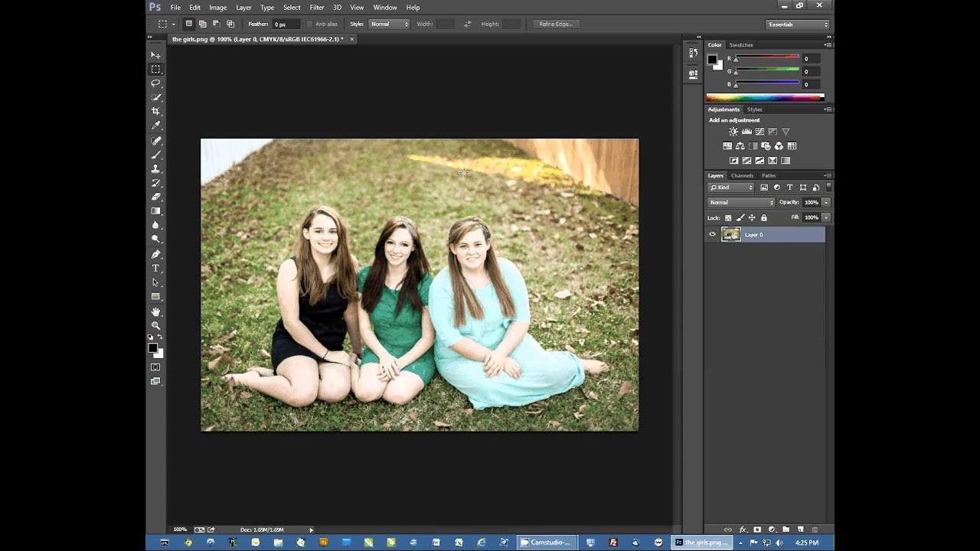The height and width of the screenshot is (551, 980).
Task: Select the Eyedropper tool
Action: point(155,126)
